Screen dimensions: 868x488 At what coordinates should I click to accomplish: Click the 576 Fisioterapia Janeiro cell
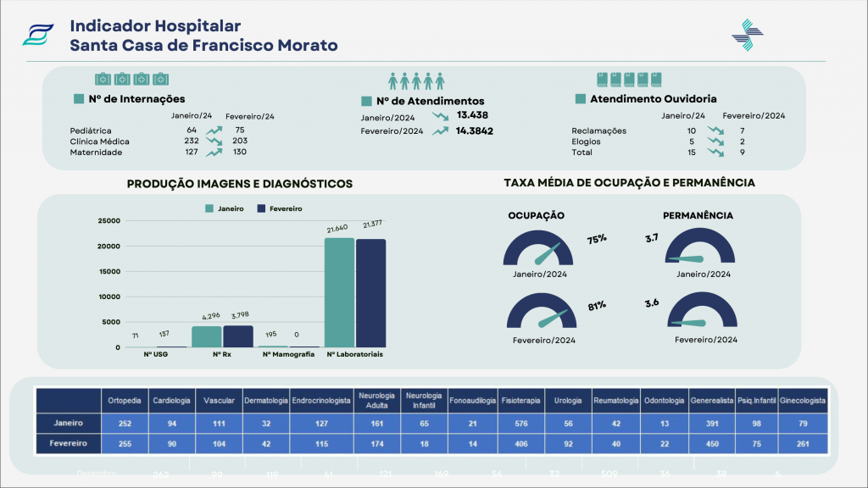pos(521,424)
